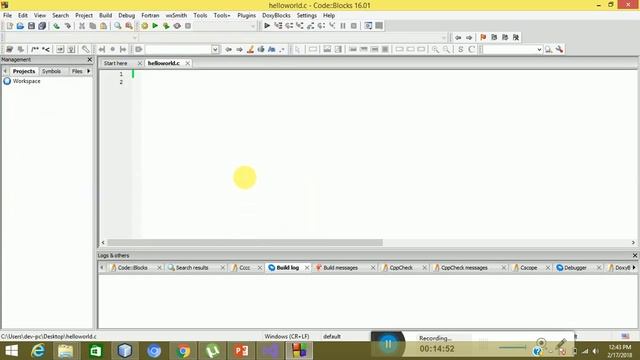The image size is (640, 360).
Task: Open the CppCheck messages log tab
Action: tap(464, 268)
